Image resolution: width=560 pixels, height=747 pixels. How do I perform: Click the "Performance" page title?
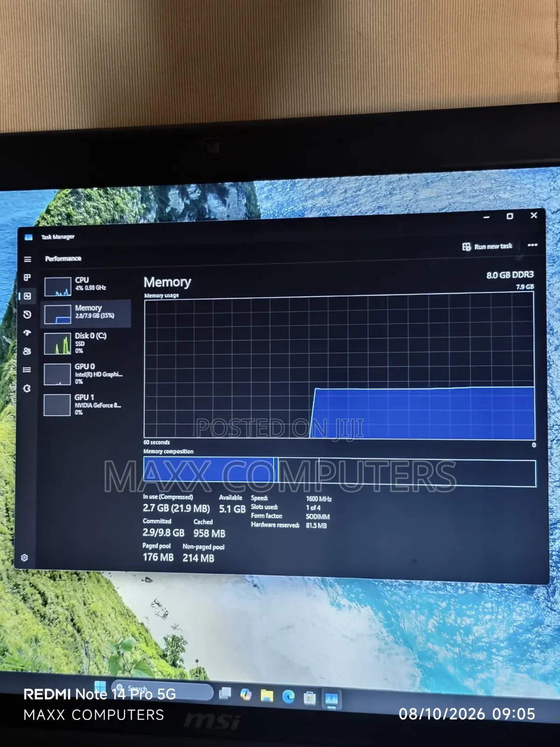63,259
